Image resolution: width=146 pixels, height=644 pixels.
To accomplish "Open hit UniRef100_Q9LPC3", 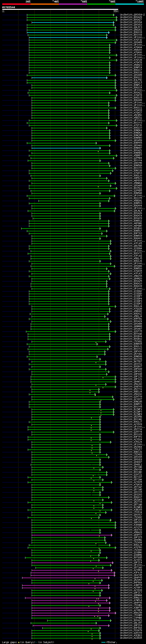I will click(131, 27).
